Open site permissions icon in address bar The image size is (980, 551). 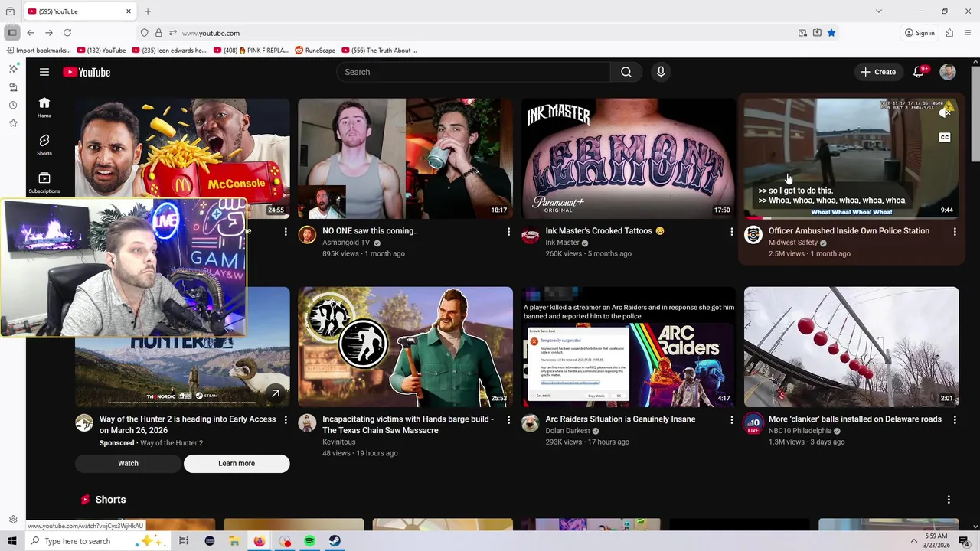(x=173, y=33)
